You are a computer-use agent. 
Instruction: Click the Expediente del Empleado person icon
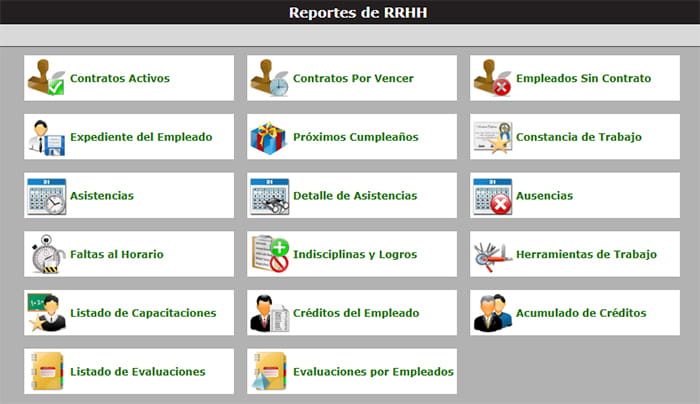tap(46, 137)
